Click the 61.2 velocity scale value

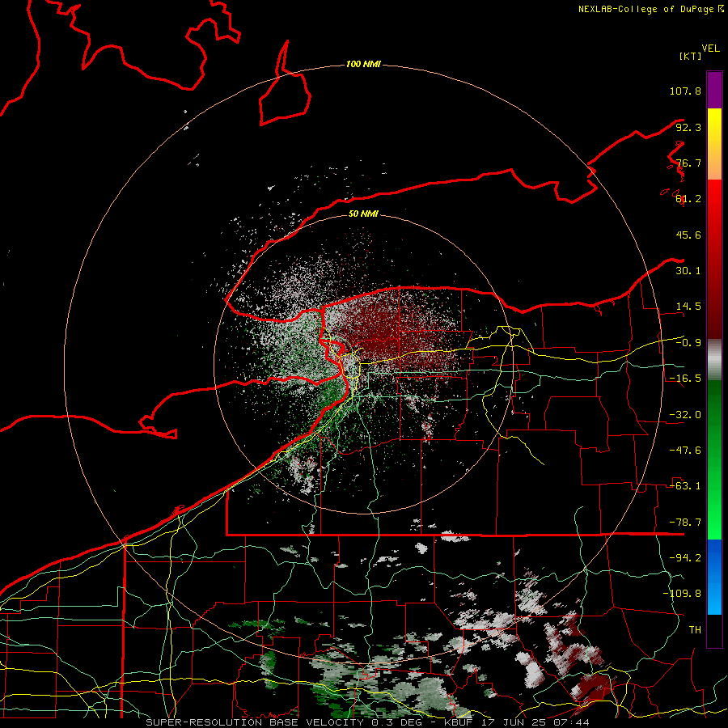pos(688,199)
